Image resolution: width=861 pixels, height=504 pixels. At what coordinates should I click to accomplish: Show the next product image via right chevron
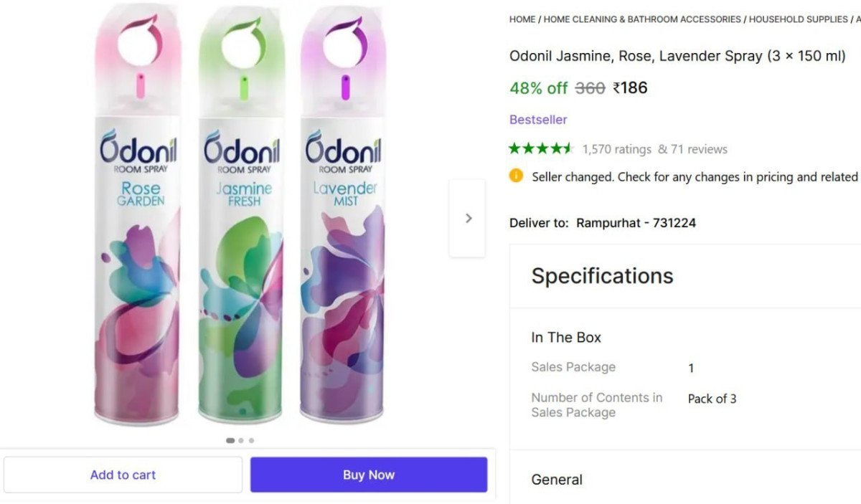point(467,218)
